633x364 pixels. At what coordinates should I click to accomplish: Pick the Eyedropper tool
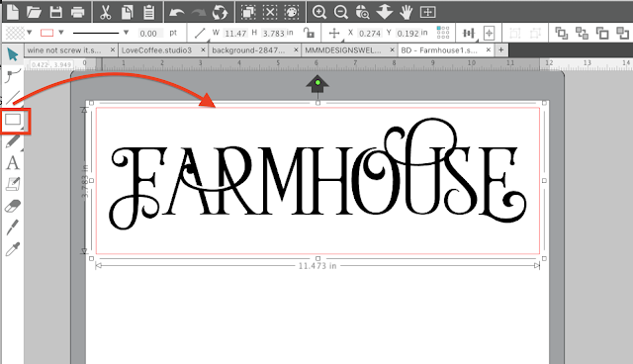coord(13,249)
